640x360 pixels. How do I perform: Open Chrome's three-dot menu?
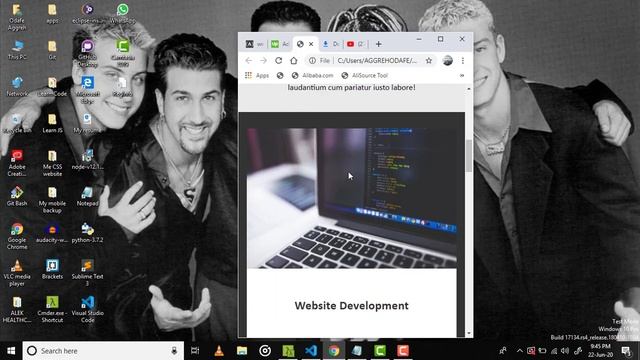click(462, 60)
